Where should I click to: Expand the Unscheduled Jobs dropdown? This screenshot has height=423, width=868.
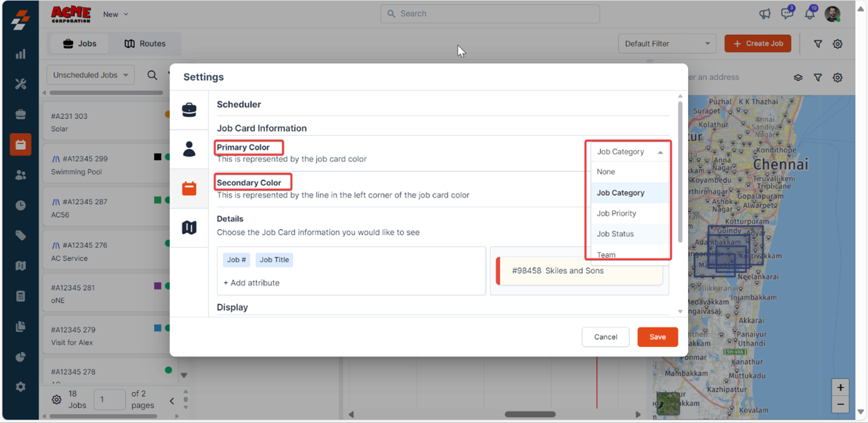pos(90,75)
